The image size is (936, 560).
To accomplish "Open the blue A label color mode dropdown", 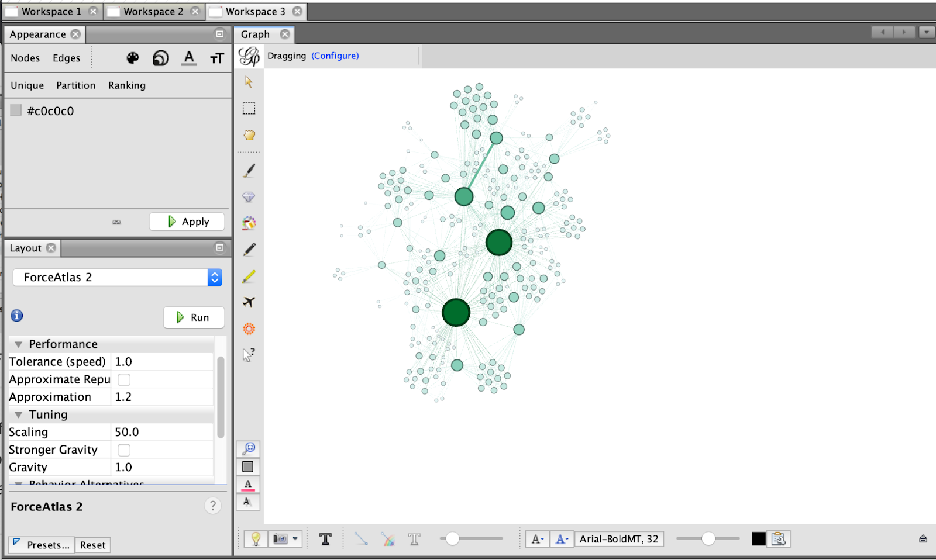I will [x=562, y=539].
